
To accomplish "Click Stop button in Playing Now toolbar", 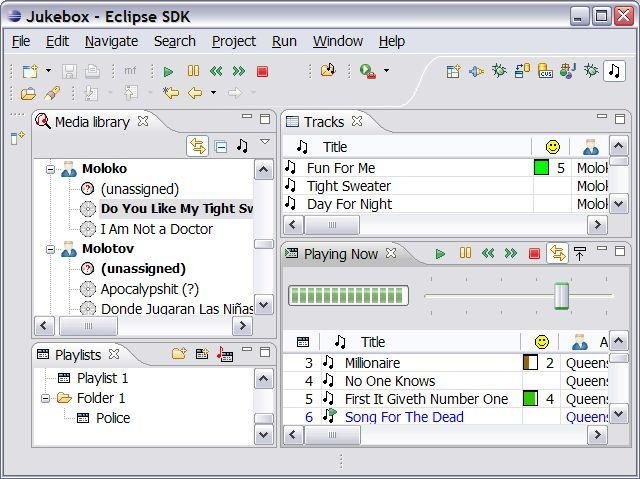I will tap(534, 254).
